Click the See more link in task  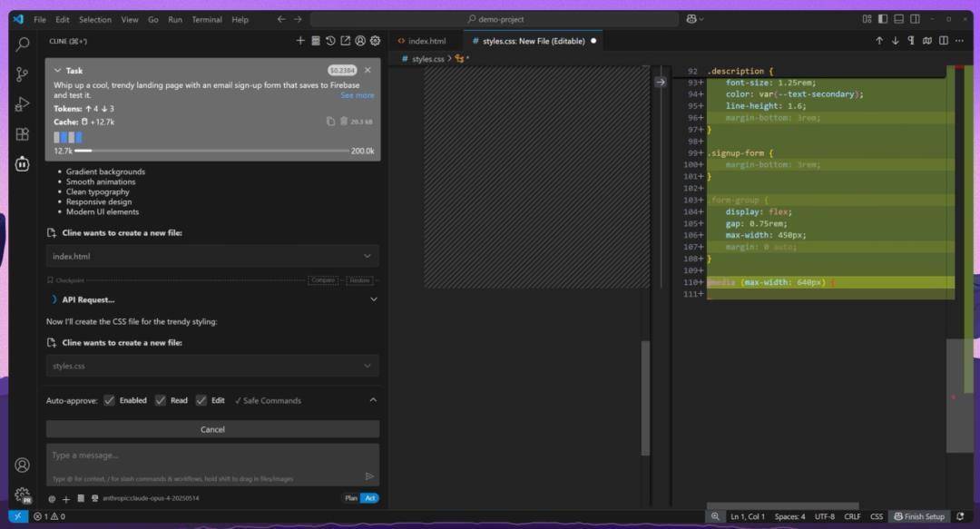(x=358, y=95)
